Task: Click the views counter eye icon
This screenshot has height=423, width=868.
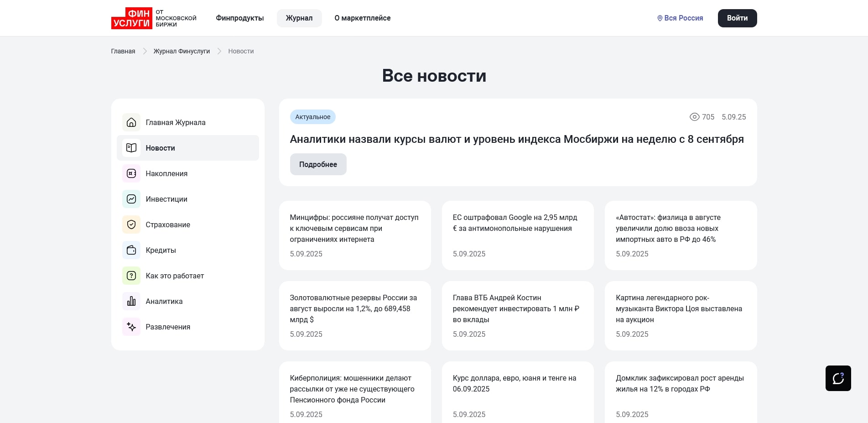Action: pyautogui.click(x=695, y=117)
